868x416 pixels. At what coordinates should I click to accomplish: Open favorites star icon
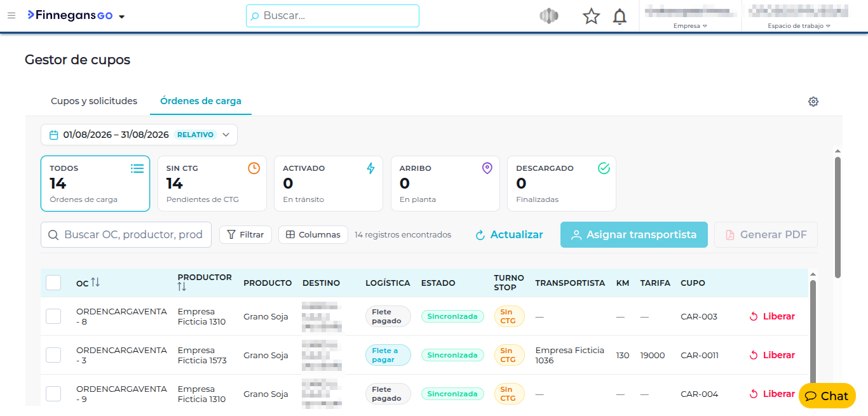(592, 17)
